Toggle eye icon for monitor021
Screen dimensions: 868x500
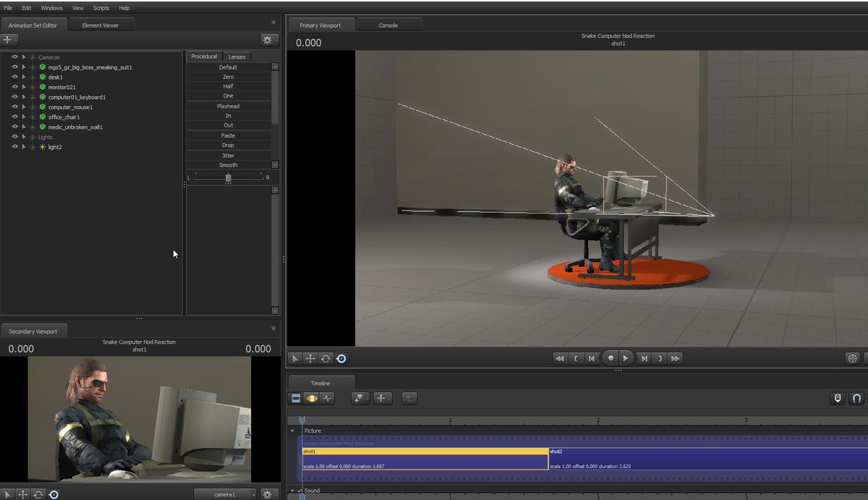coord(14,87)
